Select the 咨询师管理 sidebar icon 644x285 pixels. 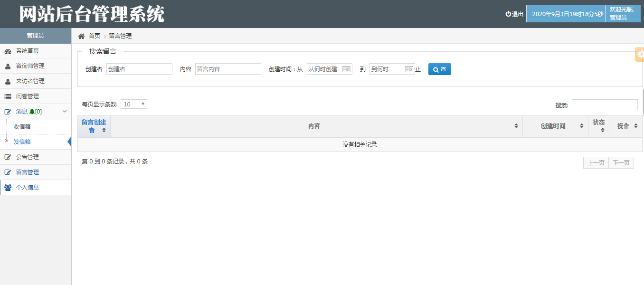tap(8, 66)
